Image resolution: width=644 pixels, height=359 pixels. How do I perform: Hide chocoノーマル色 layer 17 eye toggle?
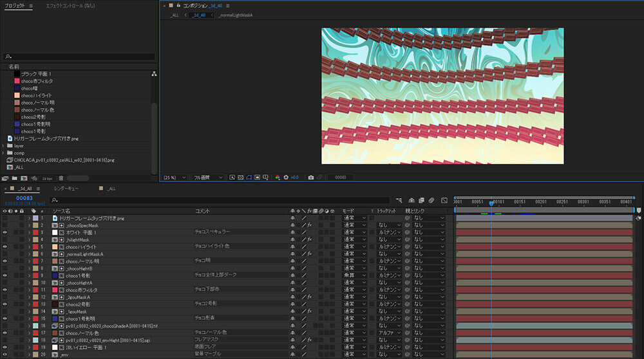point(5,333)
